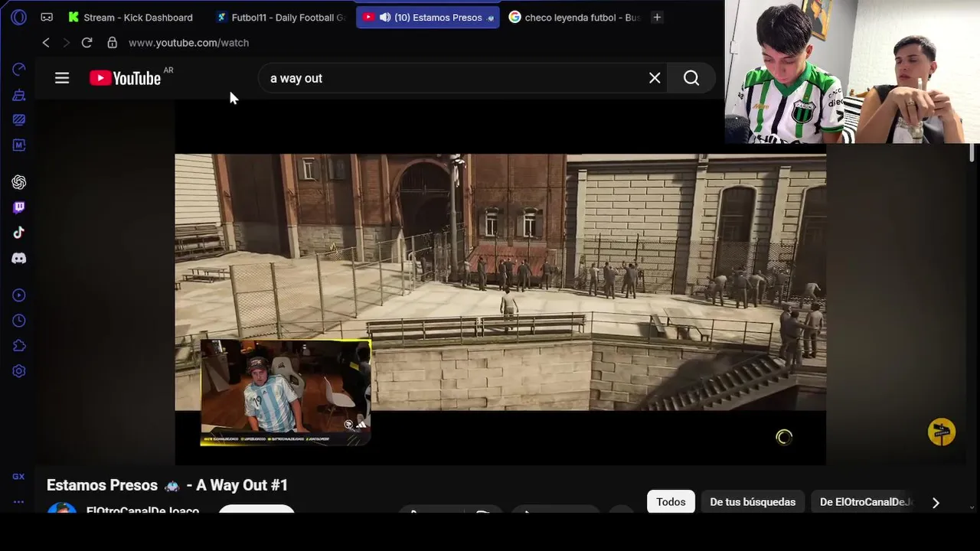
Task: Open Extensions cube icon in sidebar
Action: pos(19,346)
